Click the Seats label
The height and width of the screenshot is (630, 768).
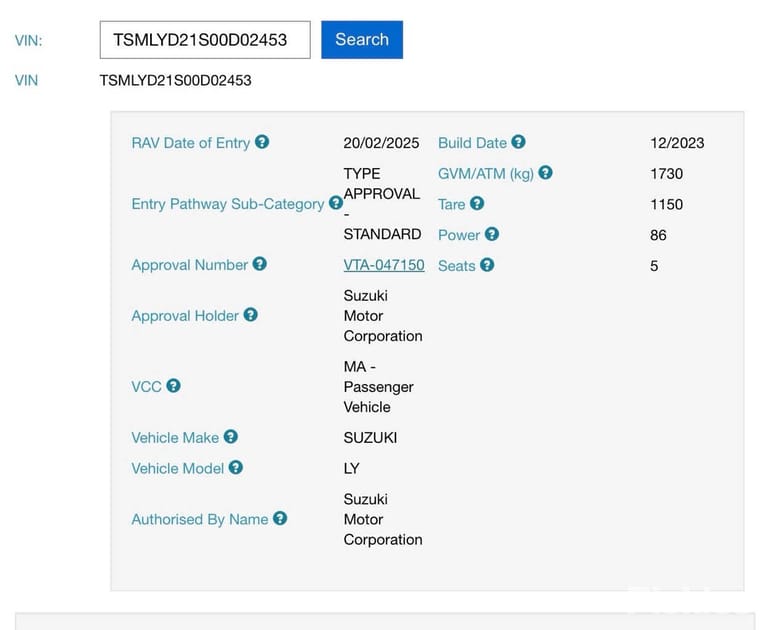point(456,266)
